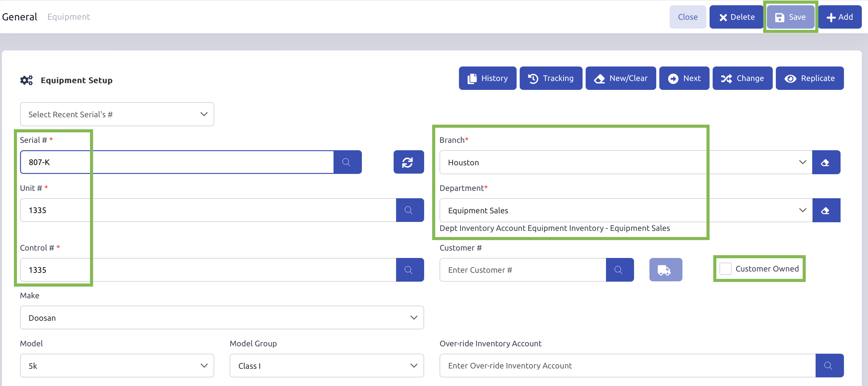Expand the Model Group dropdown showing Class I

click(x=326, y=365)
